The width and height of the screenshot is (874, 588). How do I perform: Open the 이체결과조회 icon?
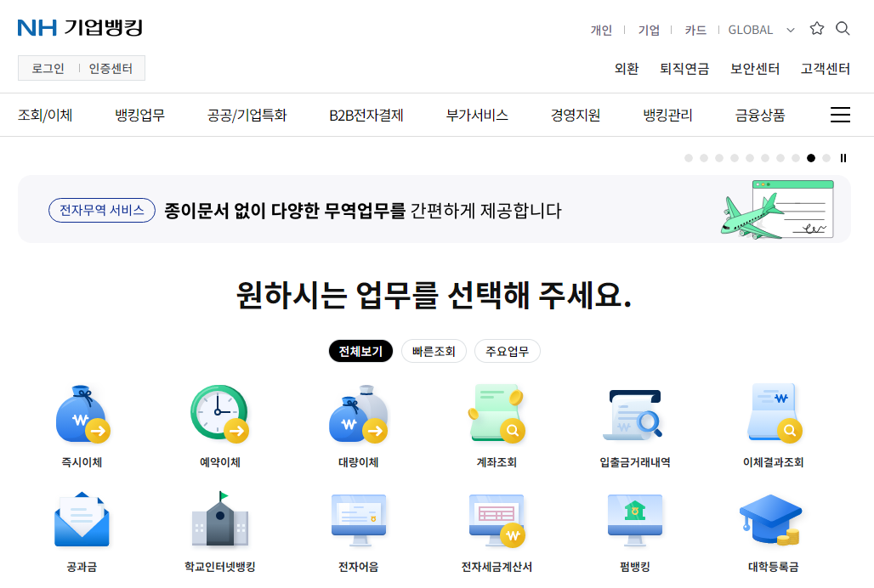(774, 414)
